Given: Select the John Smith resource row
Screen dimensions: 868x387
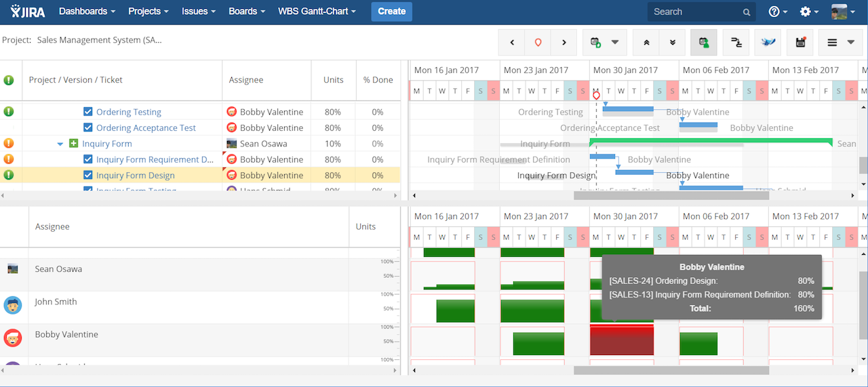Looking at the screenshot, I should [x=200, y=308].
